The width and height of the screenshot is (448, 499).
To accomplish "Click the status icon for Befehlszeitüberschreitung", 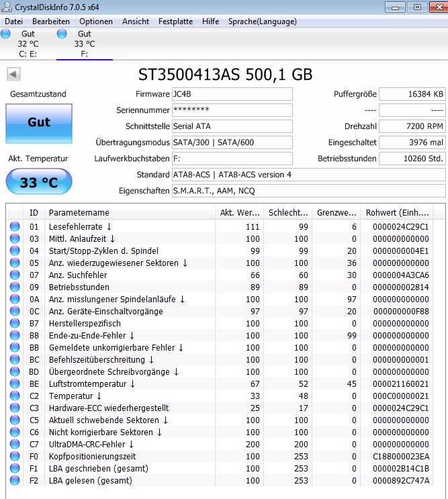I will 15,359.
